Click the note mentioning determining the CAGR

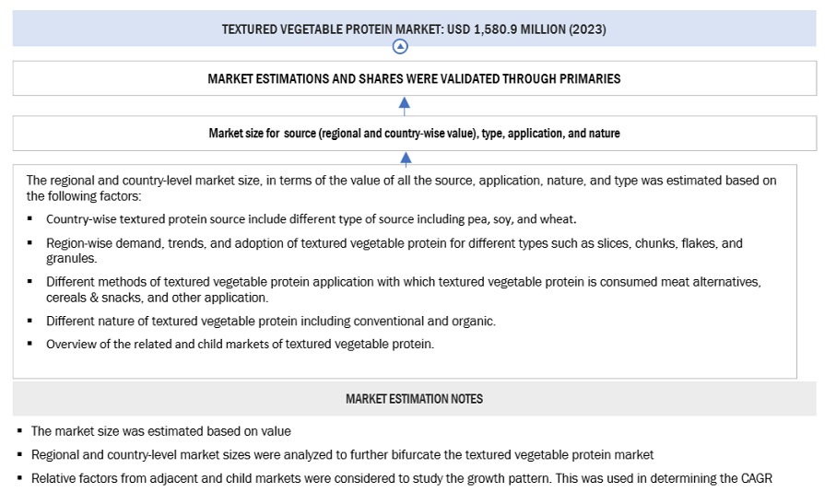tap(401, 478)
